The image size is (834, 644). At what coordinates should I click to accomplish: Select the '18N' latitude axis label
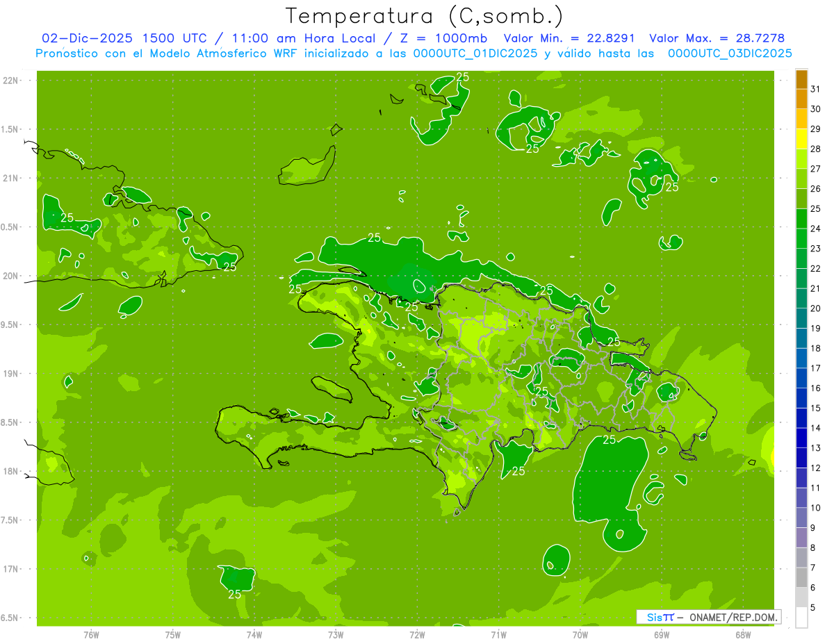10,471
